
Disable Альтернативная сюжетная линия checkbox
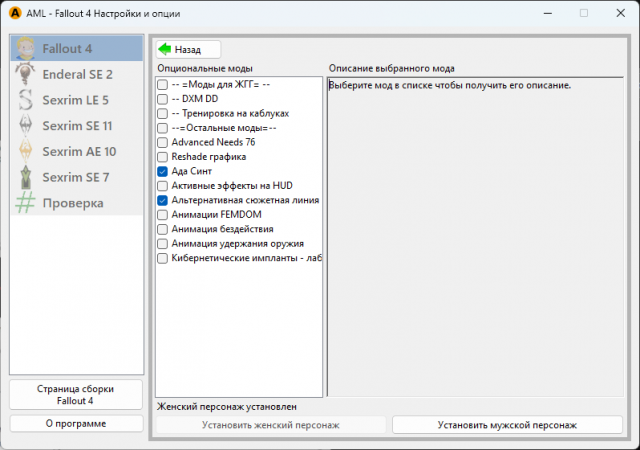point(163,201)
